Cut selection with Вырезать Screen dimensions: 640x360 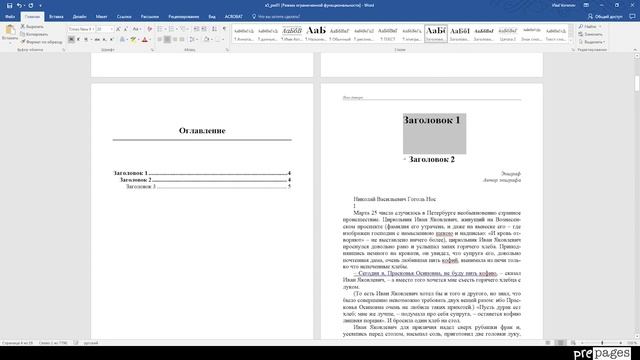point(32,27)
